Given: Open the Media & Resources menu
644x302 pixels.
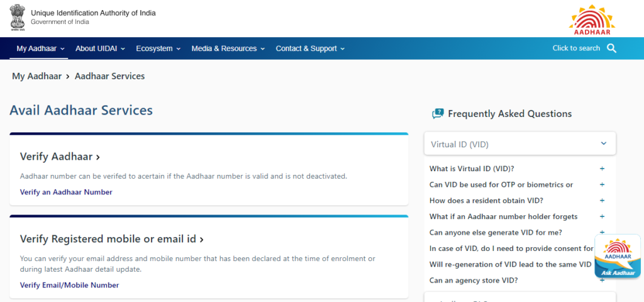Looking at the screenshot, I should click(228, 48).
